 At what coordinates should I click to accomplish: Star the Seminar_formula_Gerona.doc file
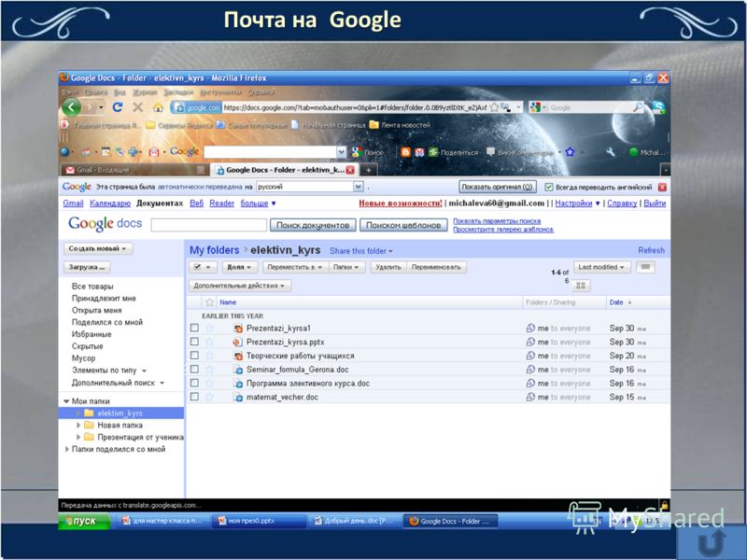[209, 370]
